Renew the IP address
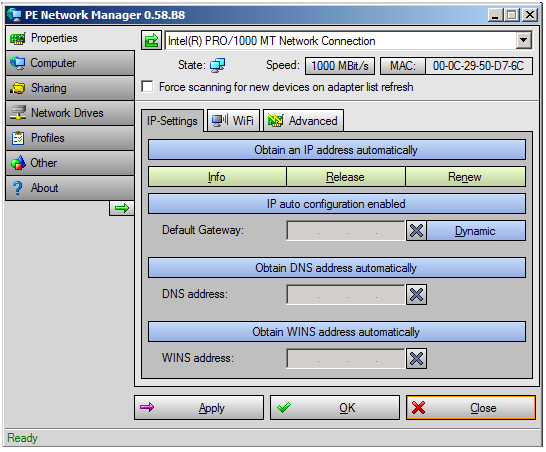The width and height of the screenshot is (546, 452). pyautogui.click(x=465, y=177)
